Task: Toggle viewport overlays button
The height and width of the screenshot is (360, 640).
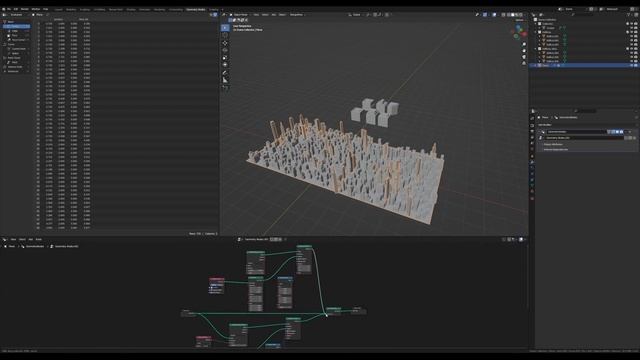Action: click(x=494, y=15)
